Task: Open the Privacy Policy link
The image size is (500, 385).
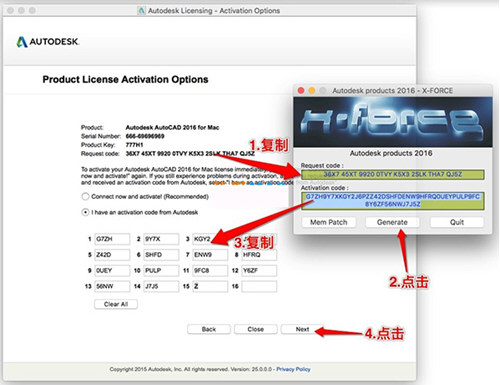Action: pyautogui.click(x=293, y=369)
